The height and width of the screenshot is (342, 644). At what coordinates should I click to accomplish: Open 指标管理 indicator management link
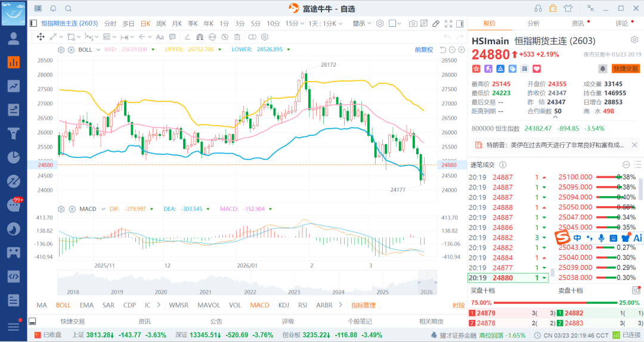363,305
